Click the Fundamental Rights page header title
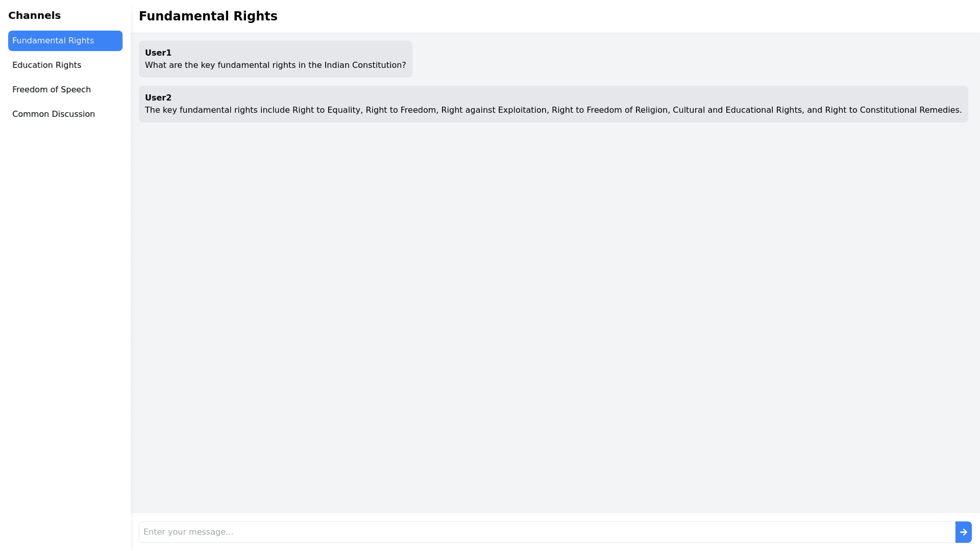Screen dimensions: 980x551 (208, 16)
